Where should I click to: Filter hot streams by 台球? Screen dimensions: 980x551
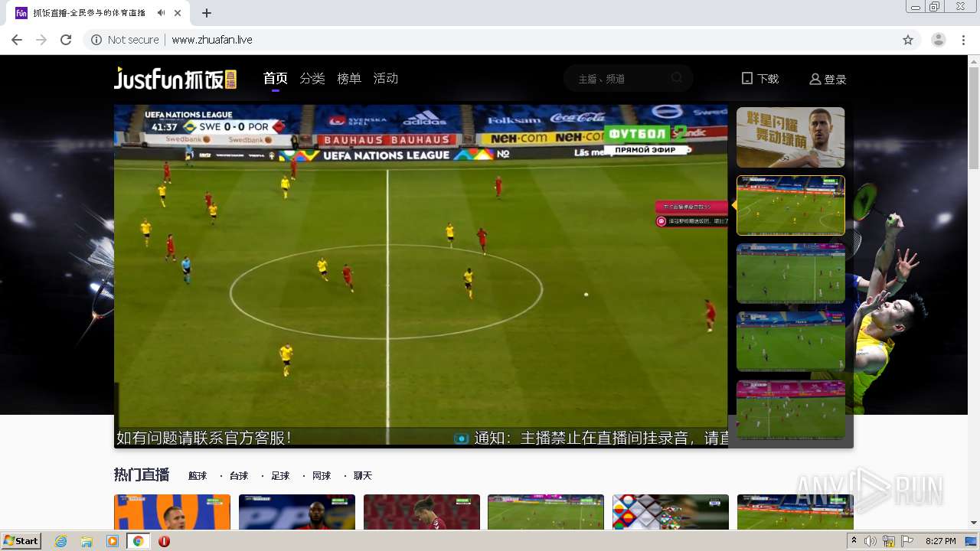tap(239, 476)
